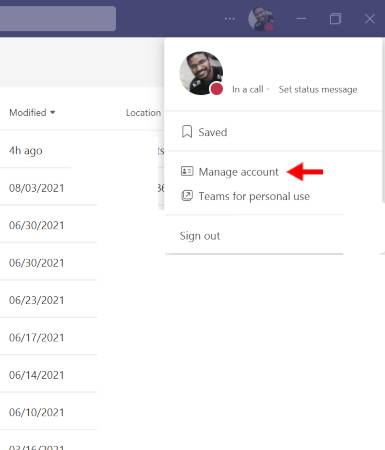Click the large profile picture in the menu
This screenshot has width=385, height=450.
(201, 73)
